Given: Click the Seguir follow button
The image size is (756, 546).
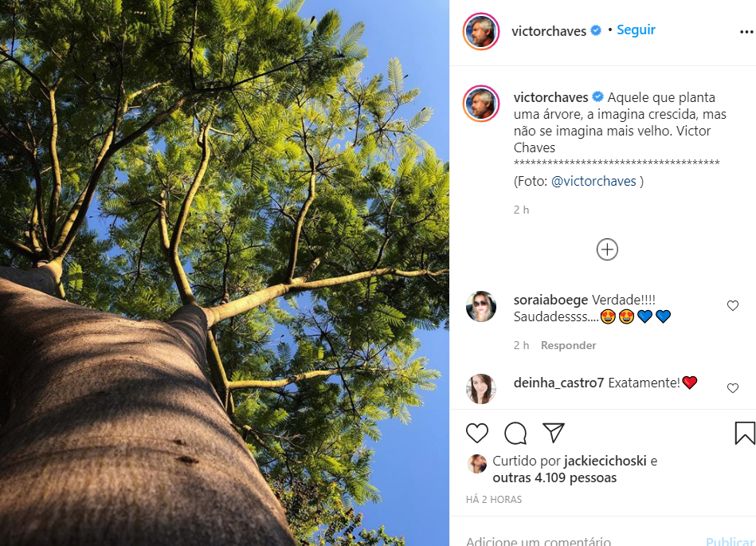Looking at the screenshot, I should point(636,29).
